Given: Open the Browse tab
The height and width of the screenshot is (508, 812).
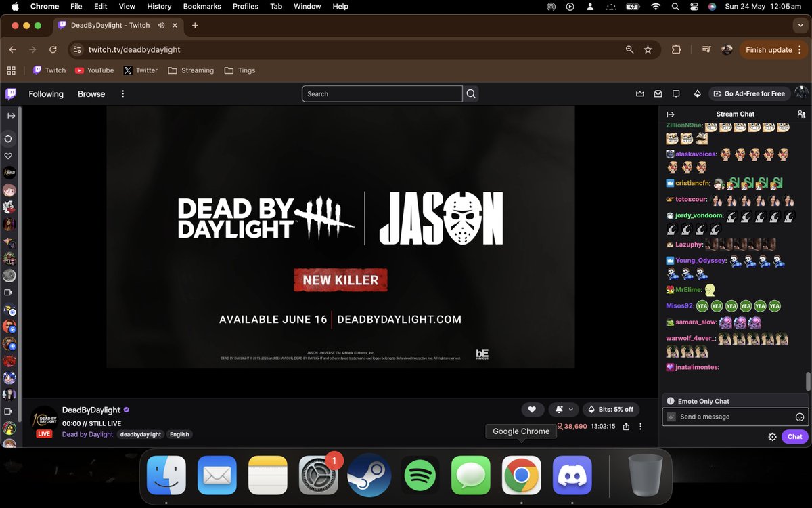Looking at the screenshot, I should (91, 93).
